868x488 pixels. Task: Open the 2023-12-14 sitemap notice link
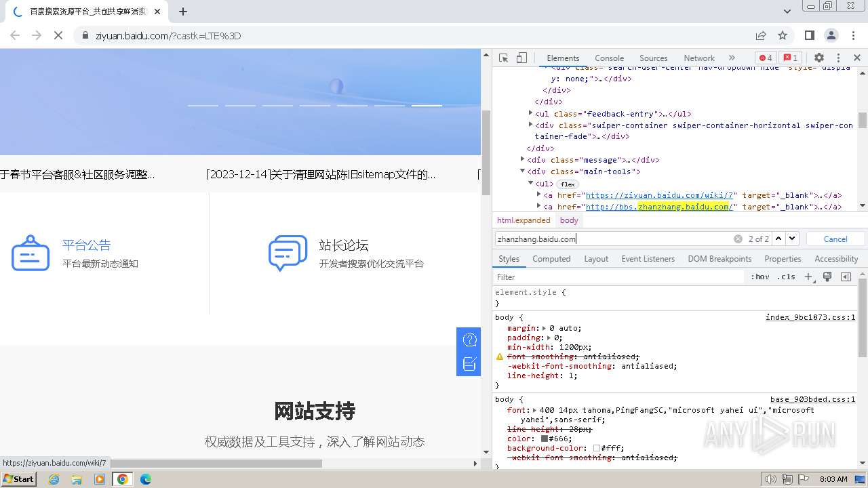coord(321,174)
